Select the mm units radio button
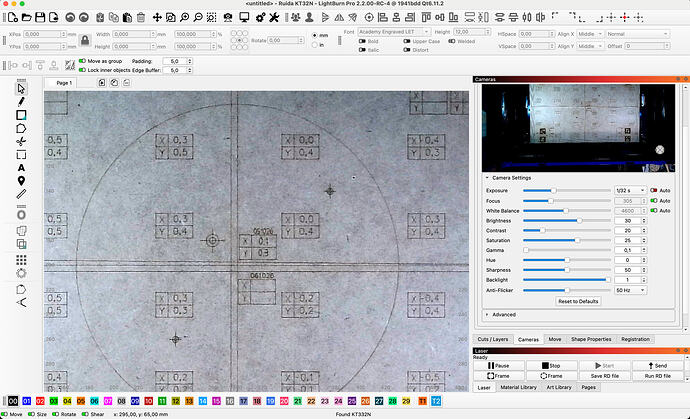 pyautogui.click(x=315, y=35)
